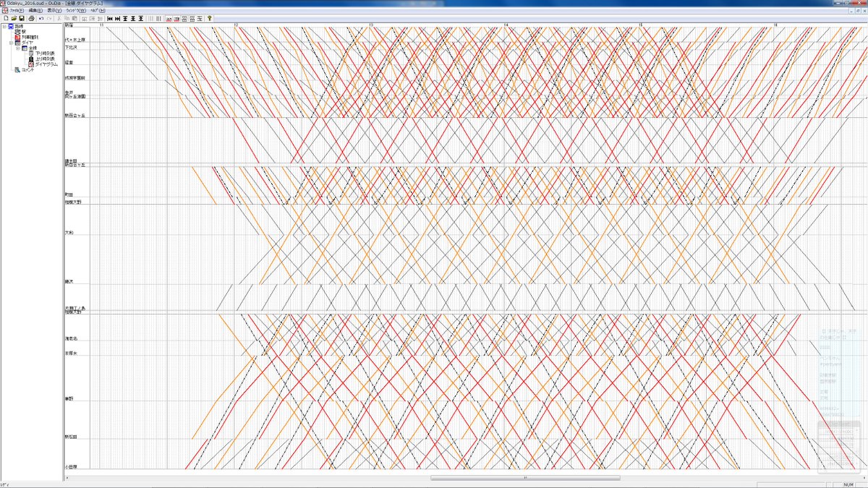Open the 下り時刻表 timetable tree item
Screen dimensions: 868x488
tap(45, 53)
